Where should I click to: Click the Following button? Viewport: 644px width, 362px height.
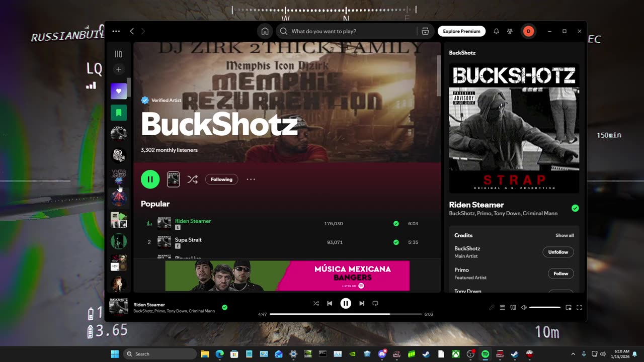[x=221, y=179]
